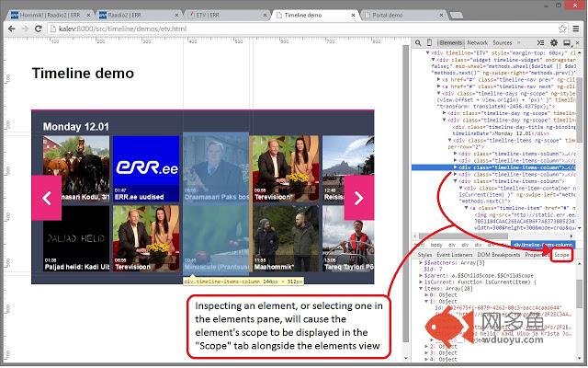588x368 pixels.
Task: Switch to the ETV | ERR browser tab
Action: pos(227,15)
